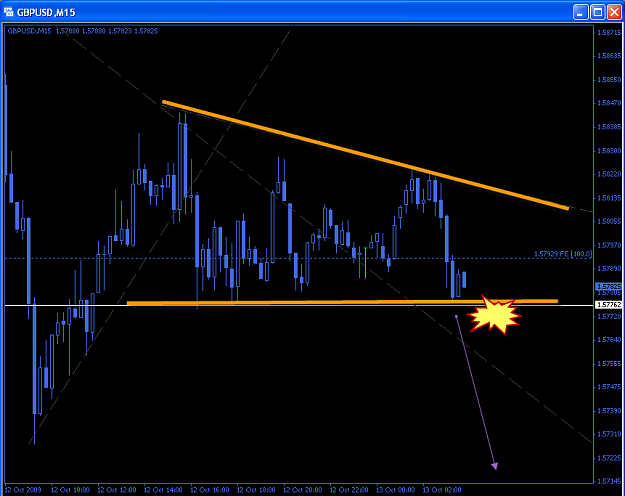Click price scale value 1.58135

click(609, 198)
